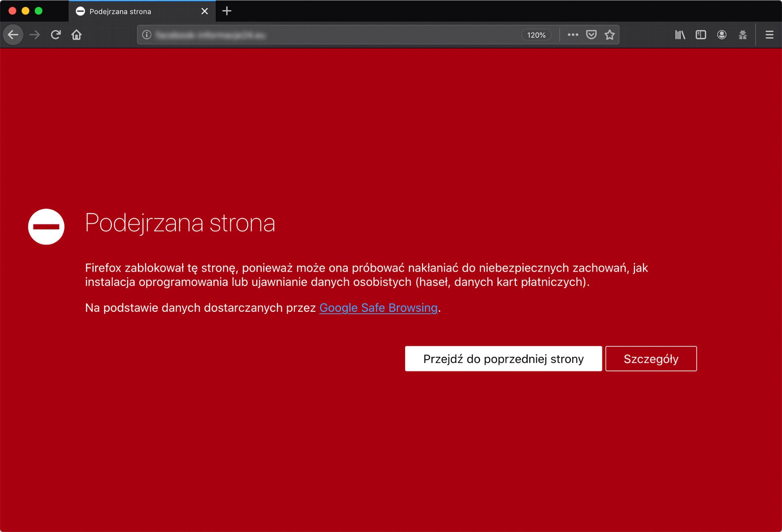Toggle the sidebar view
The width and height of the screenshot is (782, 532).
point(701,35)
